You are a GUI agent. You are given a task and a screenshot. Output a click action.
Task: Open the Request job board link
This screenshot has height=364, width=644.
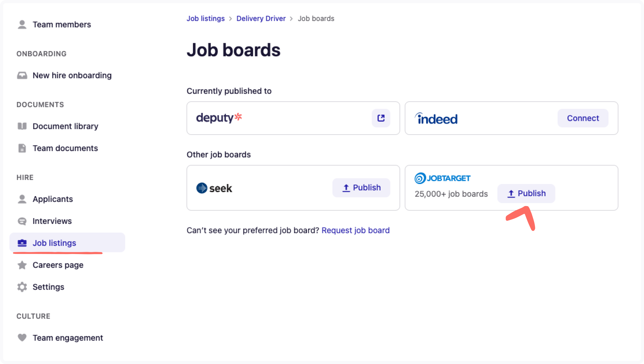click(355, 230)
